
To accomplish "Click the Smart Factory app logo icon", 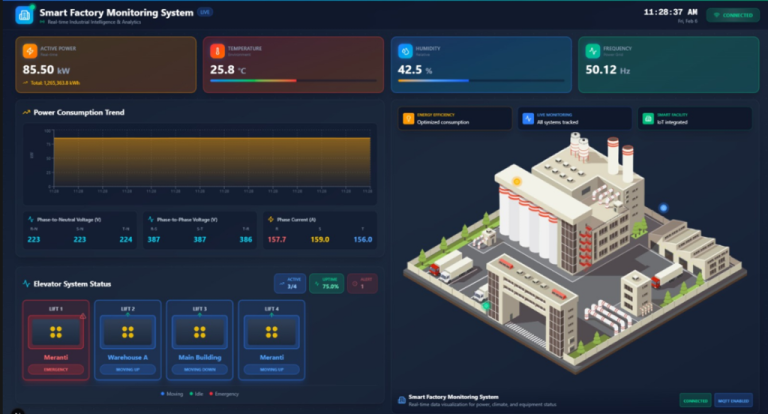I will pos(24,15).
